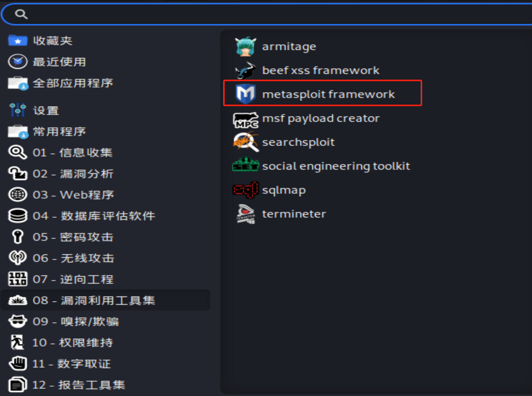Click the SET social engineering toolkit icon
The image size is (532, 396).
[x=246, y=164]
